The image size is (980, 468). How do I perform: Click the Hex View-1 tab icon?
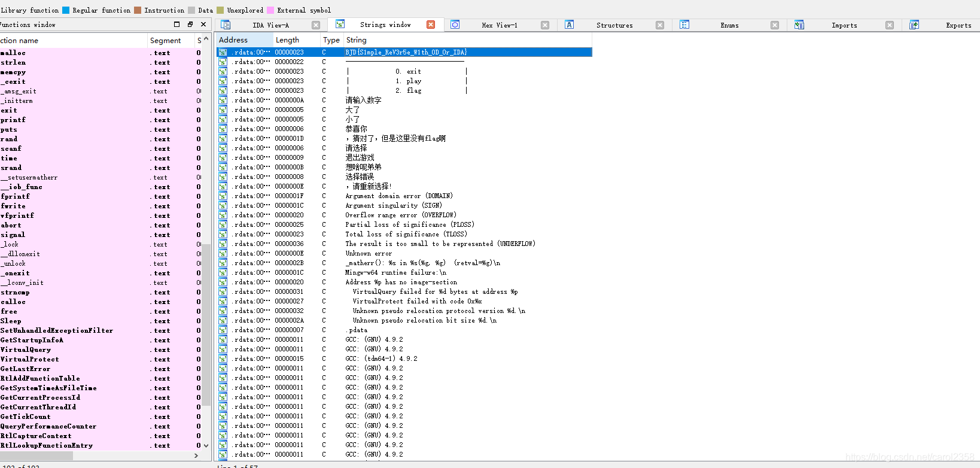click(455, 25)
